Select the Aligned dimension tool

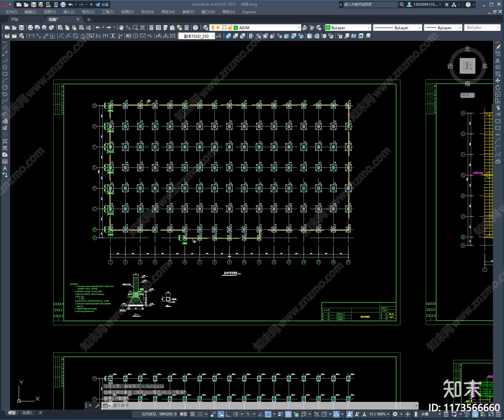click(x=38, y=36)
